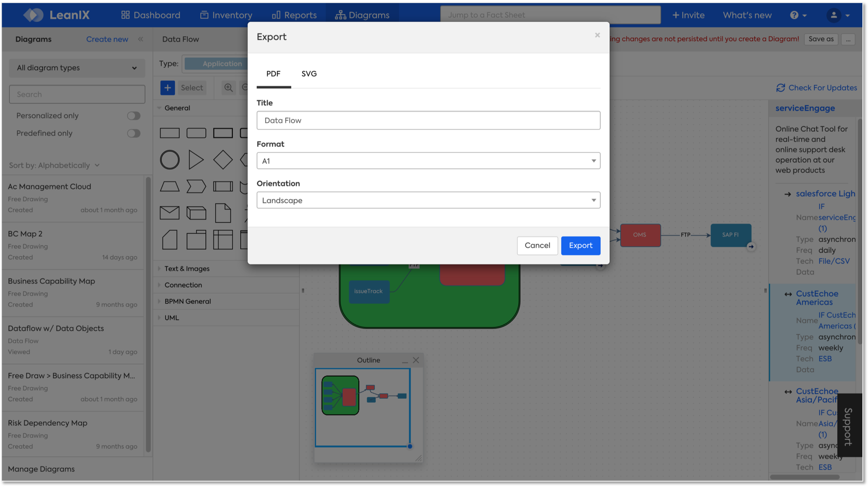Open the Inventory menu item

coord(226,15)
